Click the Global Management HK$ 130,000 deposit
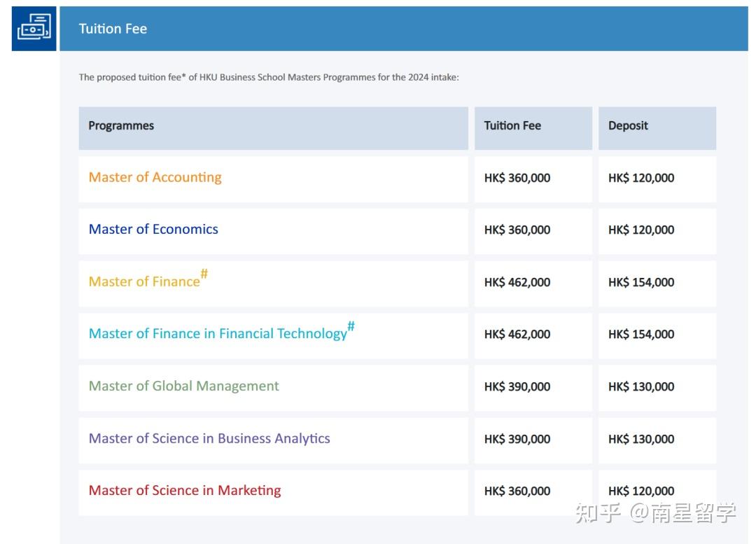 click(641, 386)
